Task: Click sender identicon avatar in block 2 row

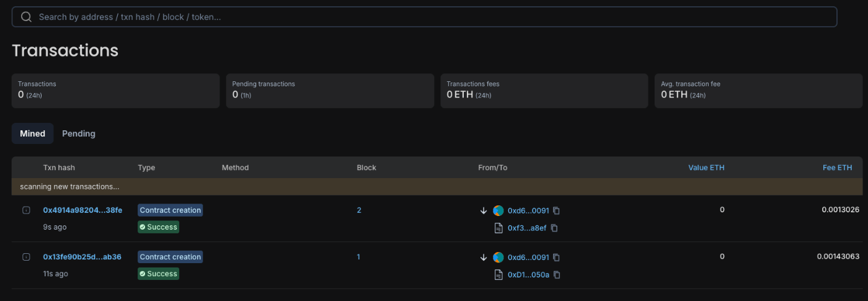Action: [x=498, y=211]
